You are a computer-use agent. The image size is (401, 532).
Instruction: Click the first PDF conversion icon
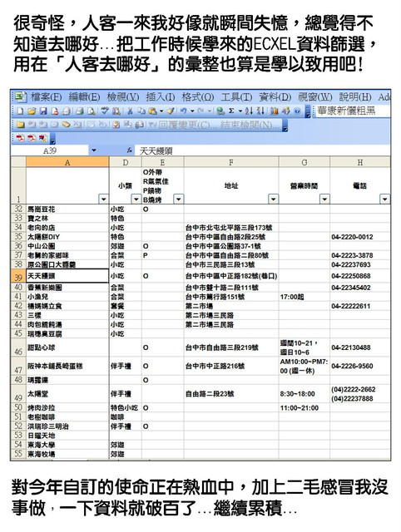pos(21,138)
